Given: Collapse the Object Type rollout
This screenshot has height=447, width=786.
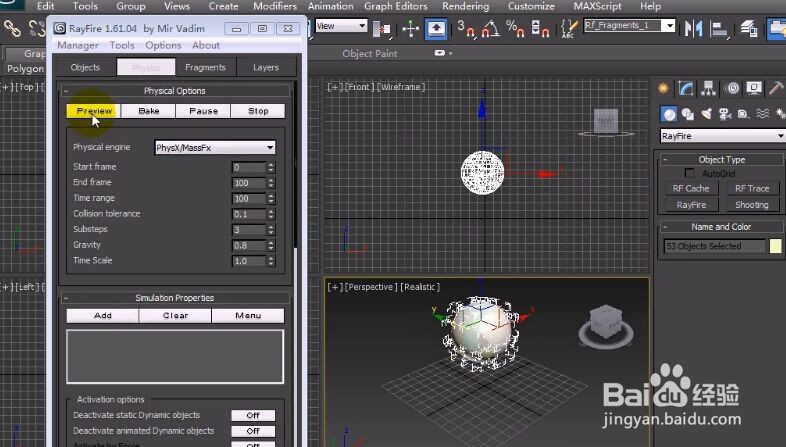Looking at the screenshot, I should [x=721, y=159].
